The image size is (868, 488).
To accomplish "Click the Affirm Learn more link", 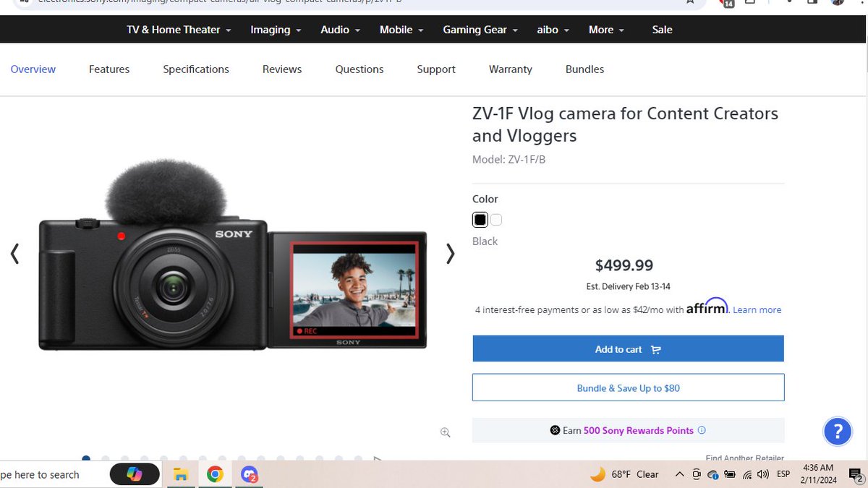I will 757,309.
